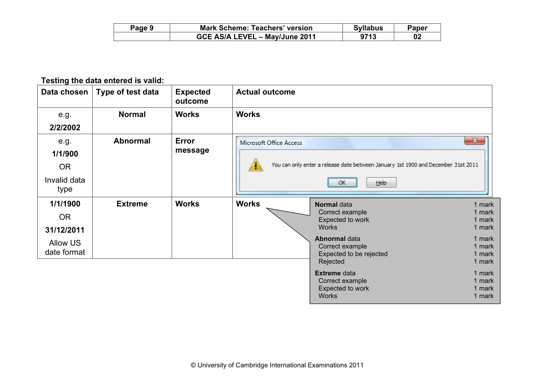Click the 'Rejected' line in callout
This screenshot has height=392, width=555.
331,261
